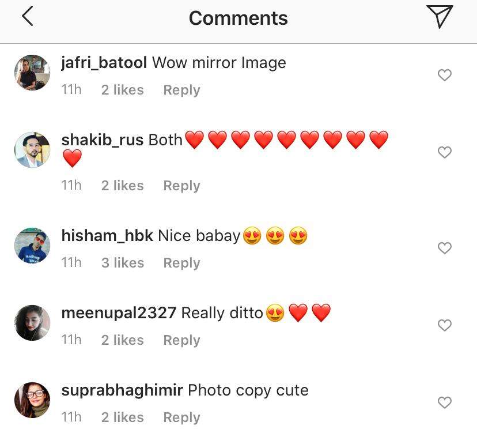The height and width of the screenshot is (448, 477).
Task: Open direct share paper plane icon
Action: (440, 17)
